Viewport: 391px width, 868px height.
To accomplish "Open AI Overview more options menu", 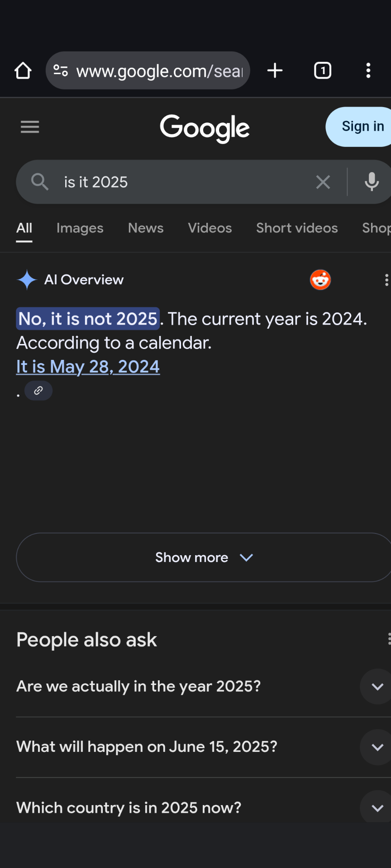I will [386, 280].
